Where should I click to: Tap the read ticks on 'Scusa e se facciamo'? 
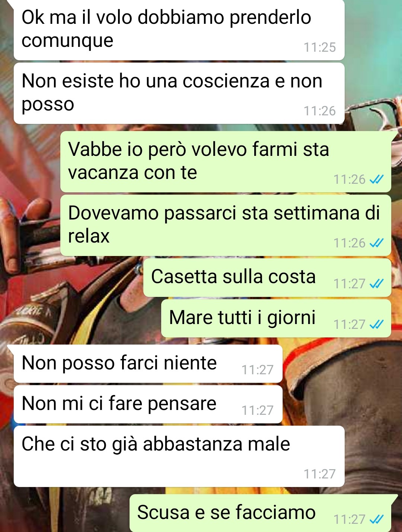(376, 519)
